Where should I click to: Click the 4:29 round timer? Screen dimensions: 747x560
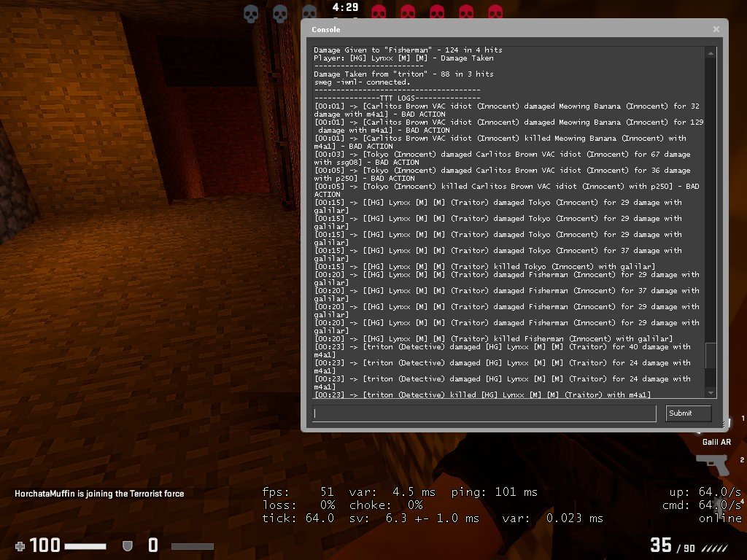tap(345, 7)
